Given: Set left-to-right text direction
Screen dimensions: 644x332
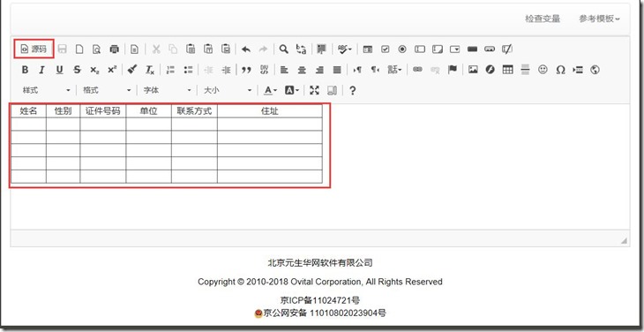Looking at the screenshot, I should tap(357, 70).
